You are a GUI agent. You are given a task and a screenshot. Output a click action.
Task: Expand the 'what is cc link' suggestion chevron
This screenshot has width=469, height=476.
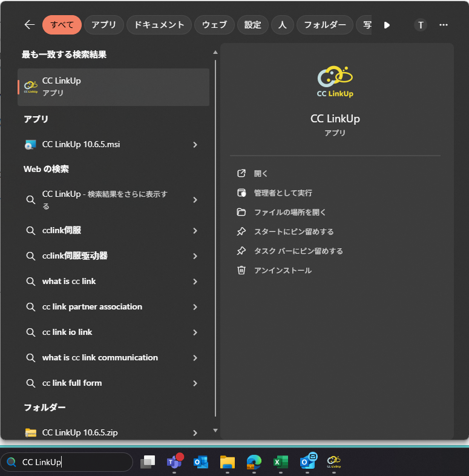point(195,282)
